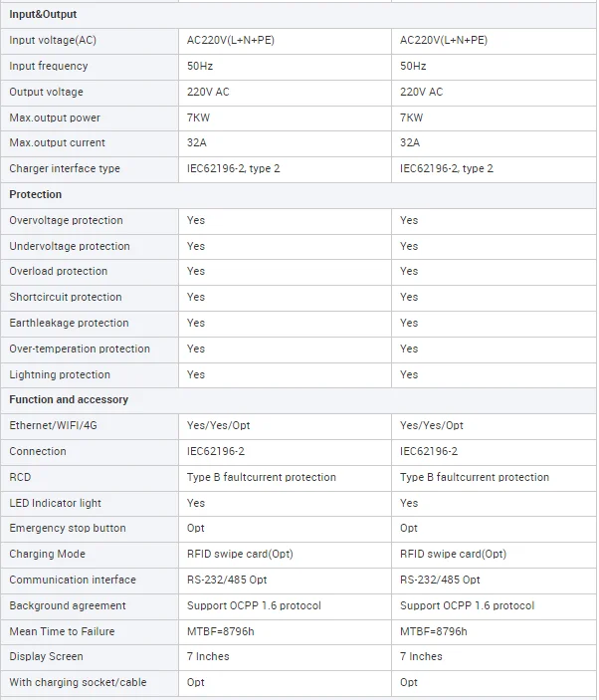Click the Function and accessory header
Image resolution: width=599 pixels, height=700 pixels.
[69, 399]
